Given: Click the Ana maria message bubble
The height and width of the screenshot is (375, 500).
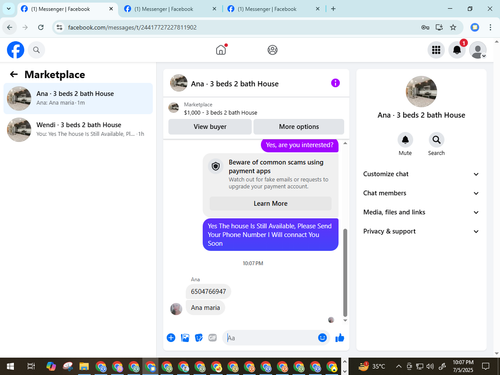Looking at the screenshot, I should pos(205,307).
